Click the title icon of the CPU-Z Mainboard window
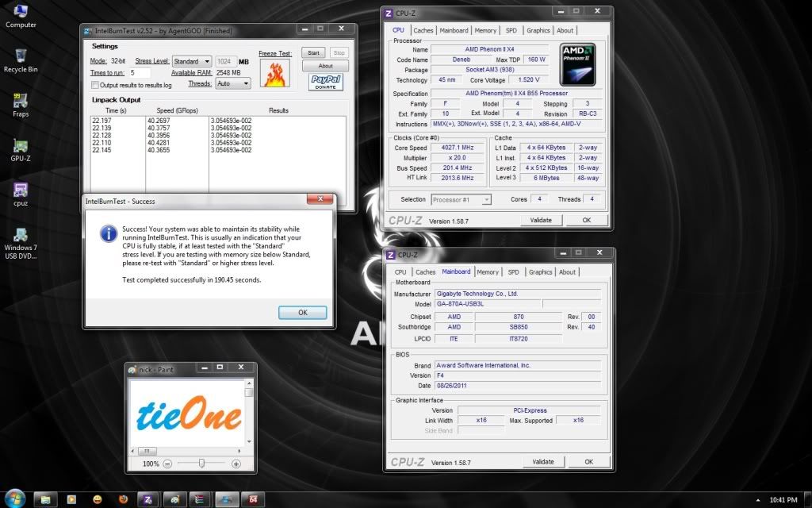This screenshot has width=812, height=508. (x=391, y=255)
